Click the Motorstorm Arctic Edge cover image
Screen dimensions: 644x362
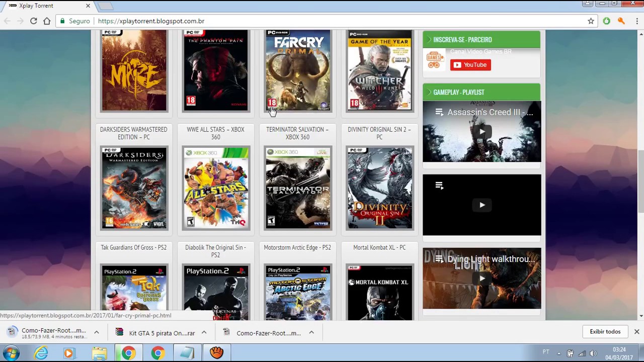pyautogui.click(x=298, y=292)
